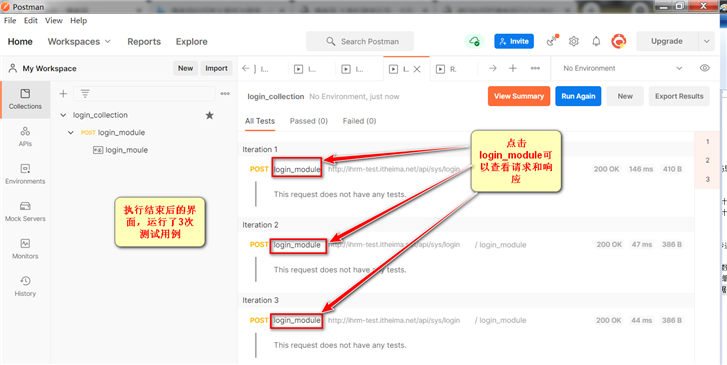Click the user avatar icon
Viewport: 727px width, 365px height.
(x=619, y=41)
